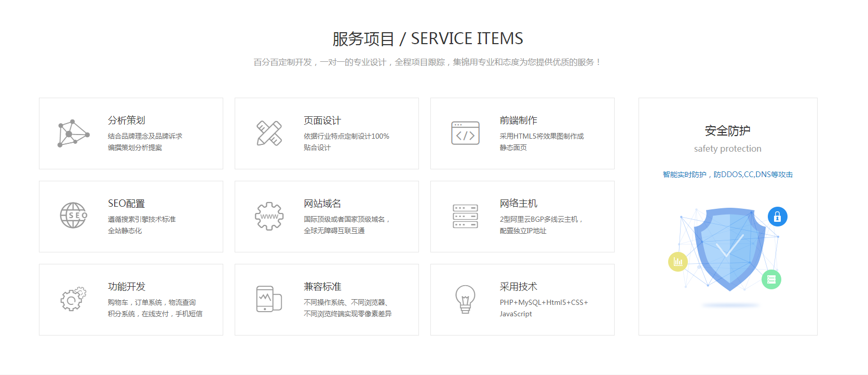Image resolution: width=868 pixels, height=375 pixels.
Task: Open the 页面设计 service title
Action: (322, 120)
